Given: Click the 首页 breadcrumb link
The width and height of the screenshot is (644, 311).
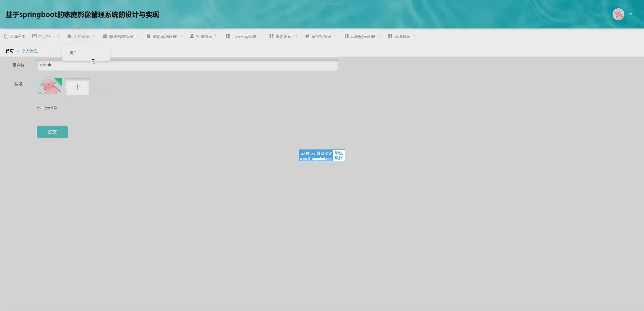Looking at the screenshot, I should [10, 51].
